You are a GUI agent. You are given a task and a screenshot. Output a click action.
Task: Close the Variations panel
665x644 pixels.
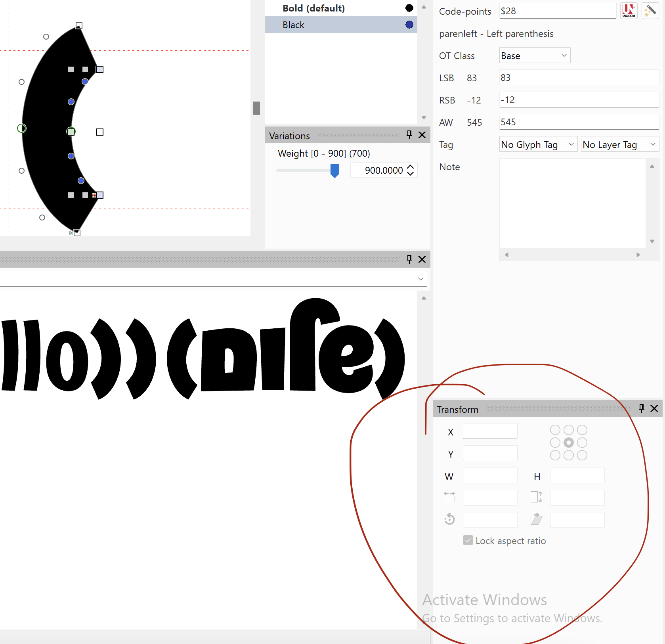point(422,135)
